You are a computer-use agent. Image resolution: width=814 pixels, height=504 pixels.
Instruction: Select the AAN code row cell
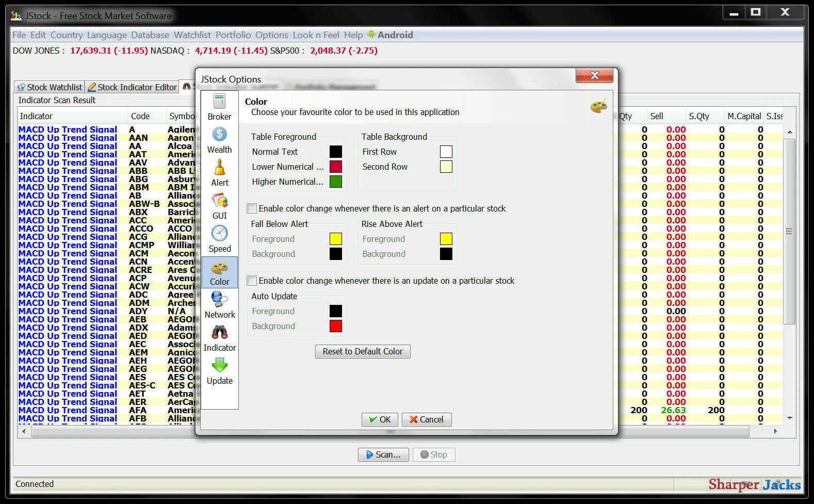pos(147,138)
